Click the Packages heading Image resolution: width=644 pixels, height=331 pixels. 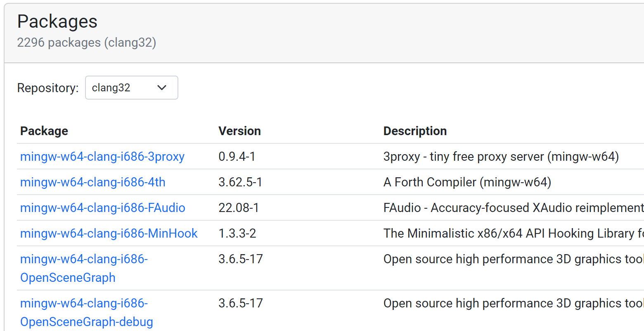57,21
